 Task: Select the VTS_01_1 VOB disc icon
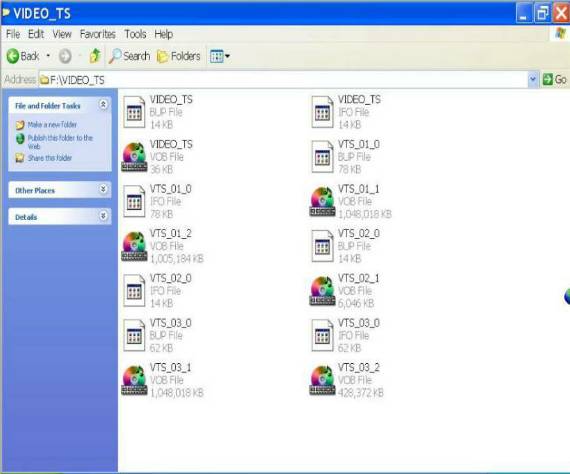click(322, 201)
